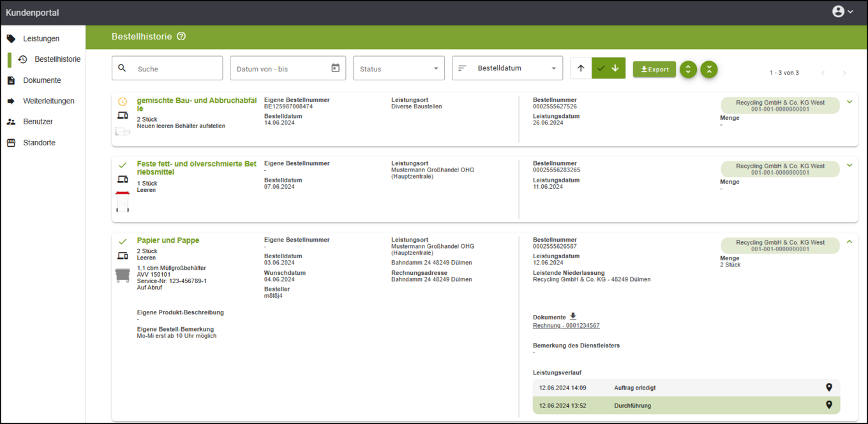Collapse the Papier und Pappe order details
Viewport: 868px width, 424px height.
[849, 242]
